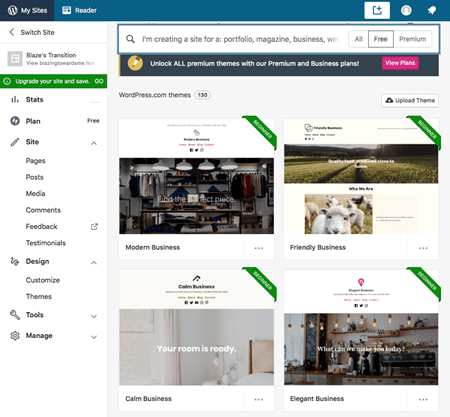Expand the Tools section chevron

(x=94, y=316)
